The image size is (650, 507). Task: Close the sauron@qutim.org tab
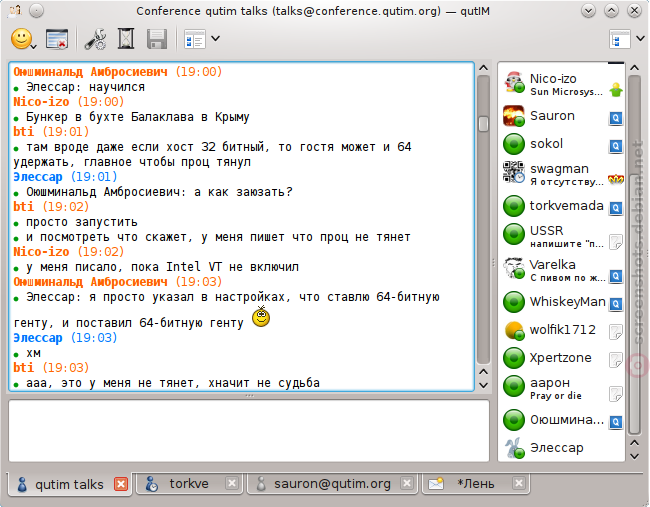(407, 483)
